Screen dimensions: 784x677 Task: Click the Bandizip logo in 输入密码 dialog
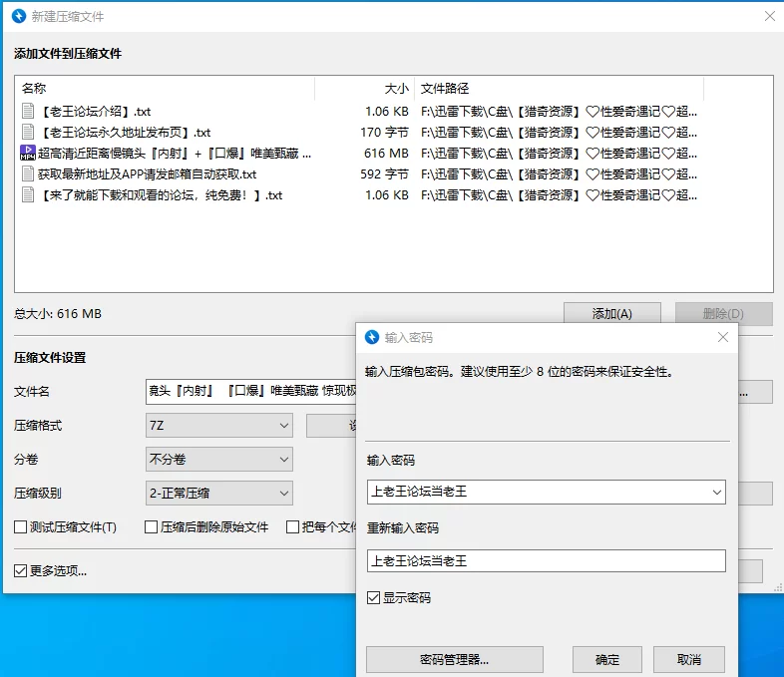pos(372,337)
